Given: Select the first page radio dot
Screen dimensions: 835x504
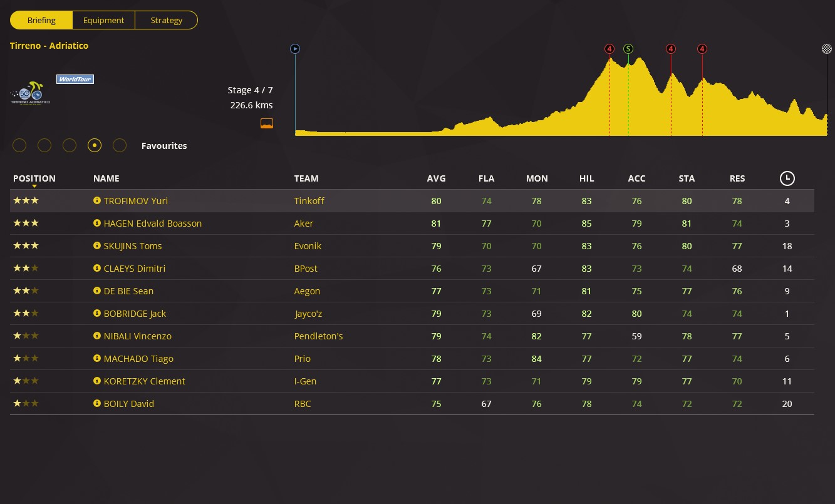Looking at the screenshot, I should tap(19, 146).
